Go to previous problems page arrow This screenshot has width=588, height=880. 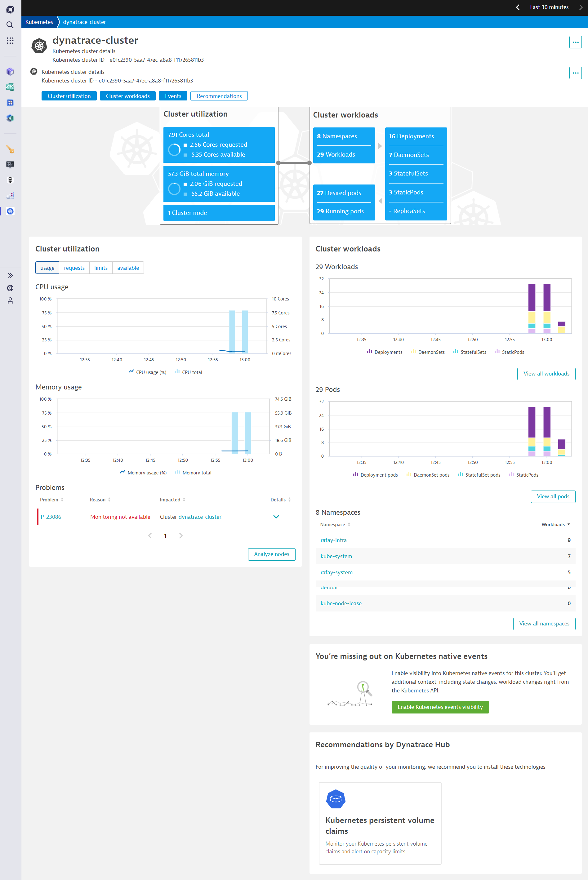[x=150, y=536]
